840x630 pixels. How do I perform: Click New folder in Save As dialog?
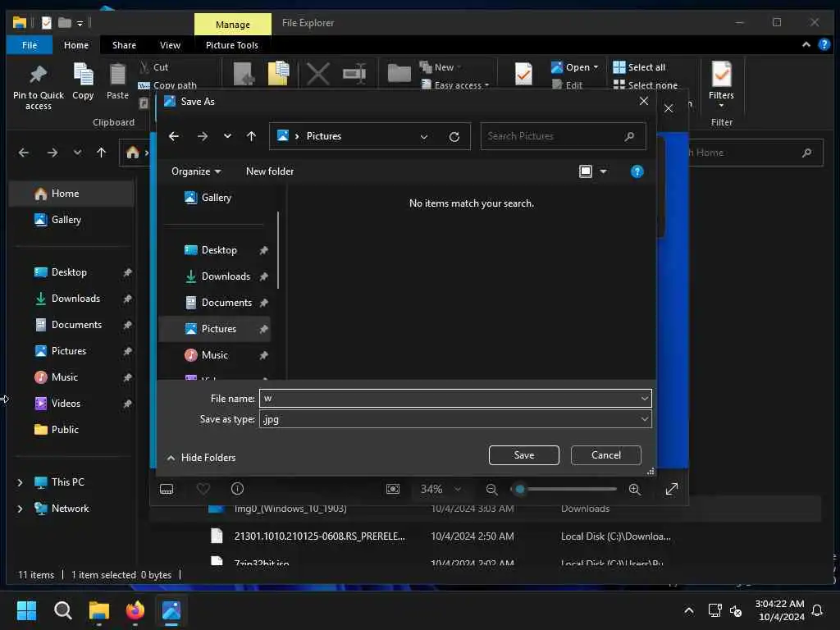tap(269, 171)
